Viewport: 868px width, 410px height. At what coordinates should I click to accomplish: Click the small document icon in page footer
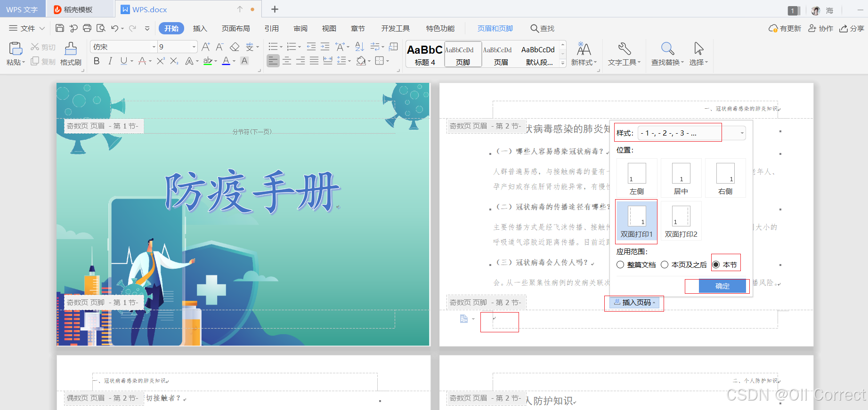point(464,319)
